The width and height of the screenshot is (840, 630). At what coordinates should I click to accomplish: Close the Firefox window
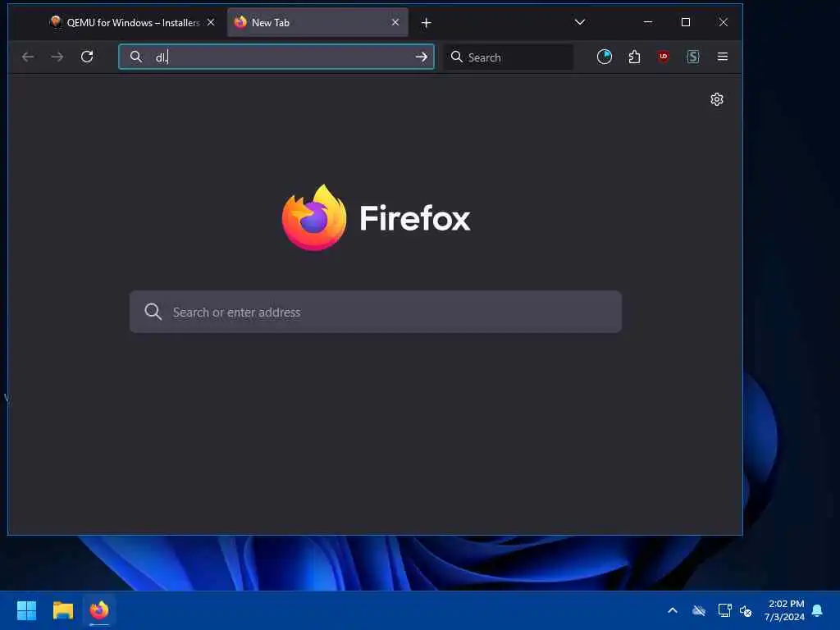724,22
